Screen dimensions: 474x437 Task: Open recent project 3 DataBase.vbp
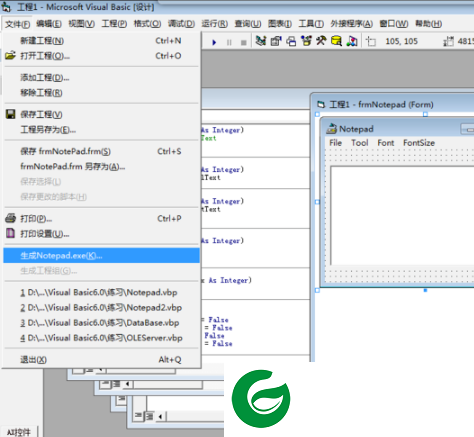[x=101, y=323]
